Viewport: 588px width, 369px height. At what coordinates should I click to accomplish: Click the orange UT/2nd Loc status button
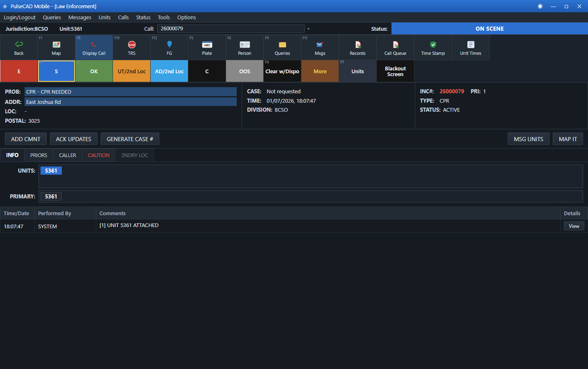pos(132,71)
